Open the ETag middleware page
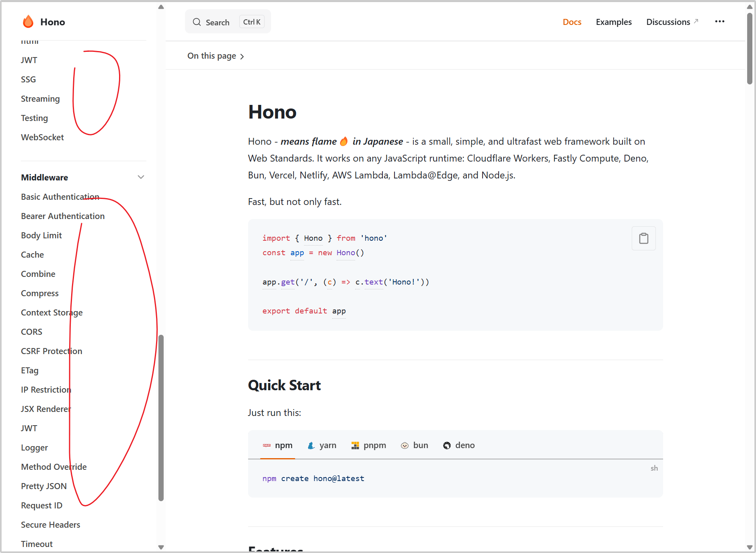 click(x=30, y=371)
